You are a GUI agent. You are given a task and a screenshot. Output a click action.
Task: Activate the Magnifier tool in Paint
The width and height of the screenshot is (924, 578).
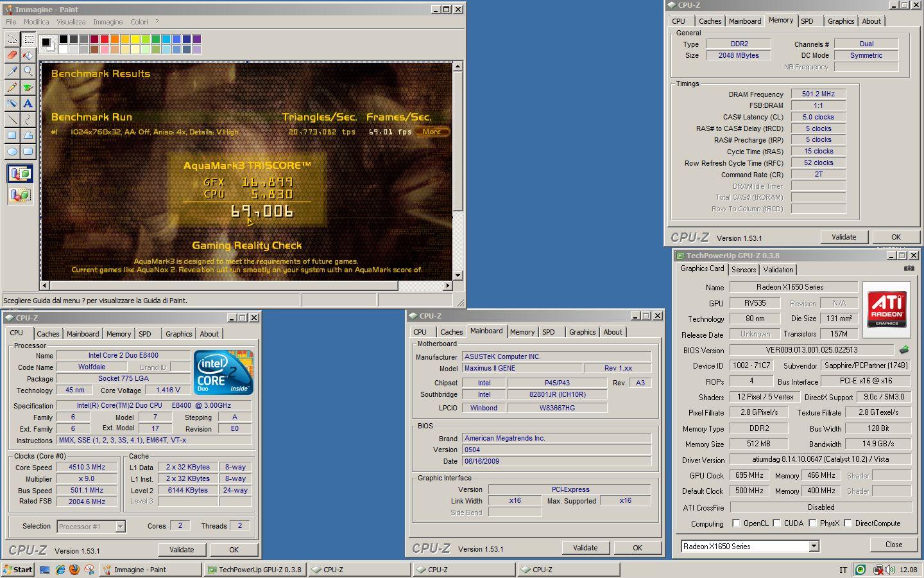[x=28, y=71]
